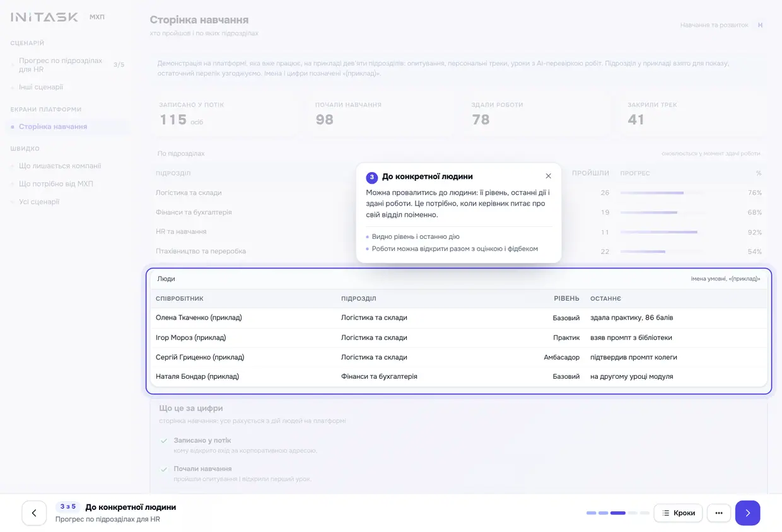Click the INITASK logo
782x532 pixels.
(x=45, y=17)
